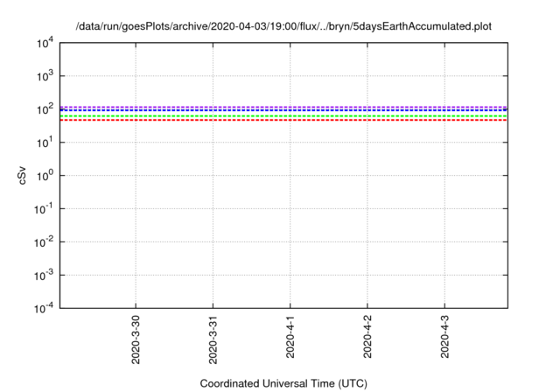Click the cSv y-axis label

[22, 176]
